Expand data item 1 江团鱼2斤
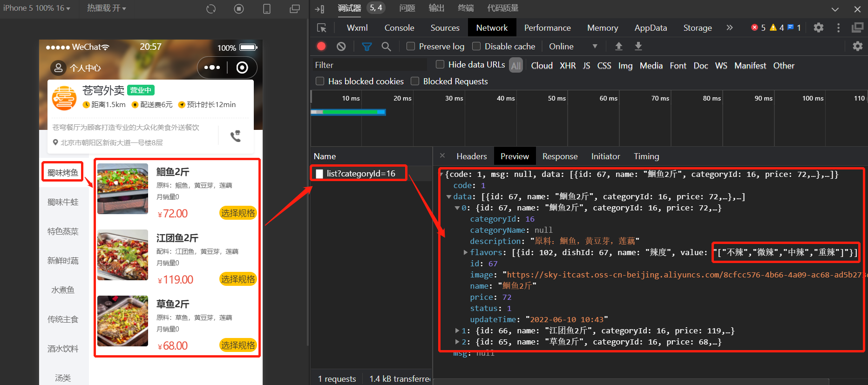 [457, 331]
